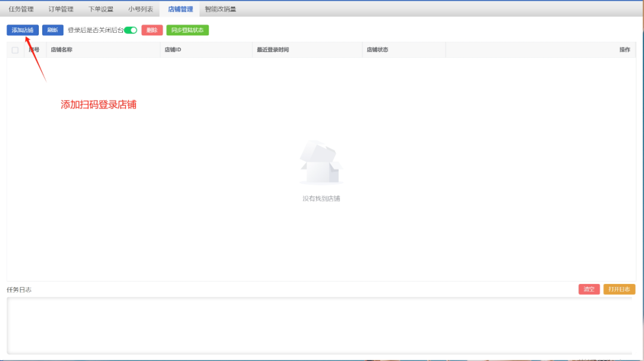Open the 任务管理 tab
Image resolution: width=644 pixels, height=361 pixels.
21,9
